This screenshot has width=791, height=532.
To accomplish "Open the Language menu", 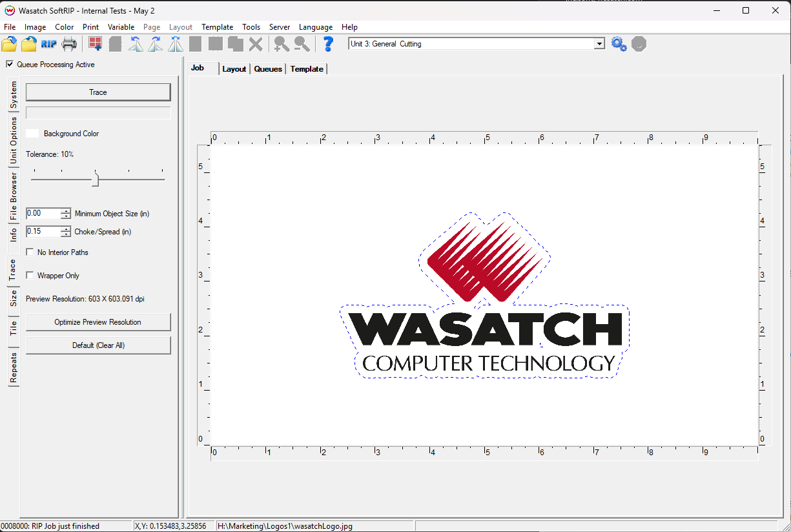I will 316,27.
